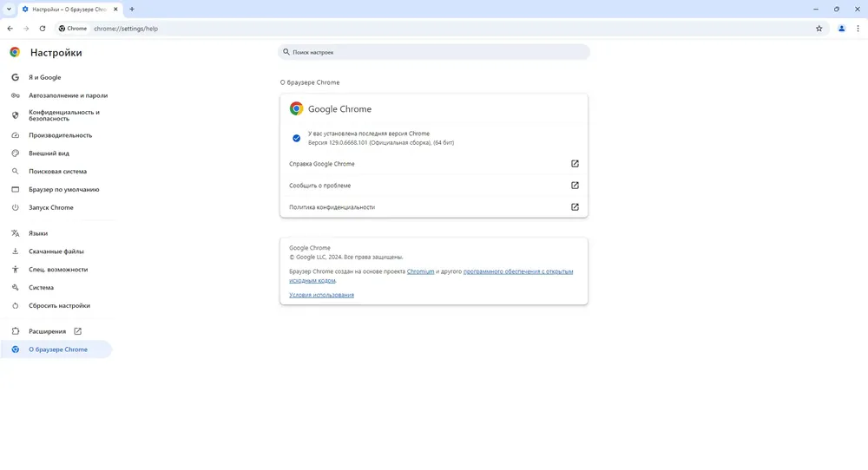Select the Настройки – О браузере Chrome tab
Screen dimensions: 868x470
point(69,10)
